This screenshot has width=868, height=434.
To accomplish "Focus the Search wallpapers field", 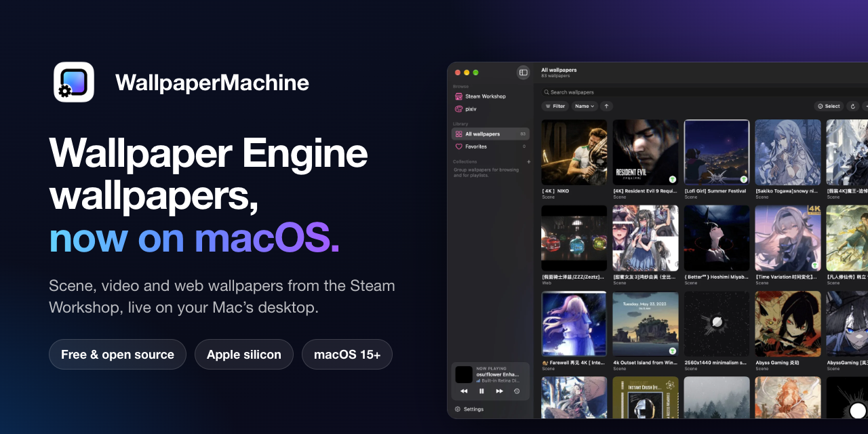I will click(705, 92).
